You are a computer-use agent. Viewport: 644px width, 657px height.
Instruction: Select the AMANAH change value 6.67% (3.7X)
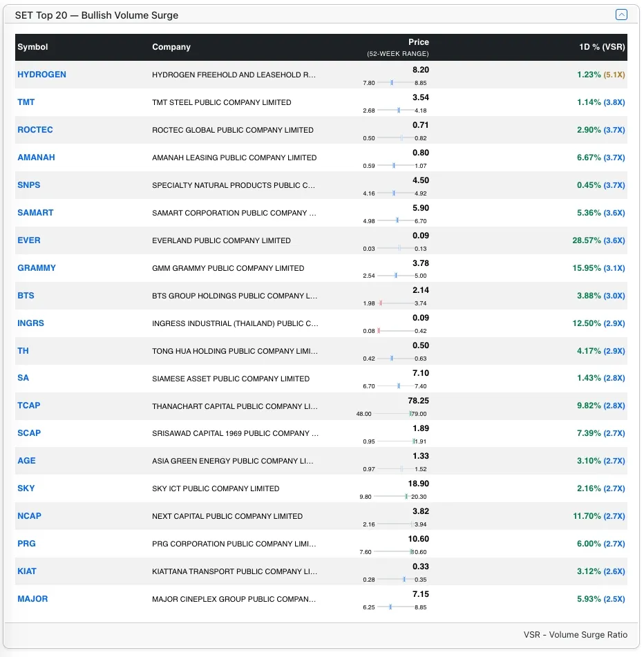coord(601,158)
